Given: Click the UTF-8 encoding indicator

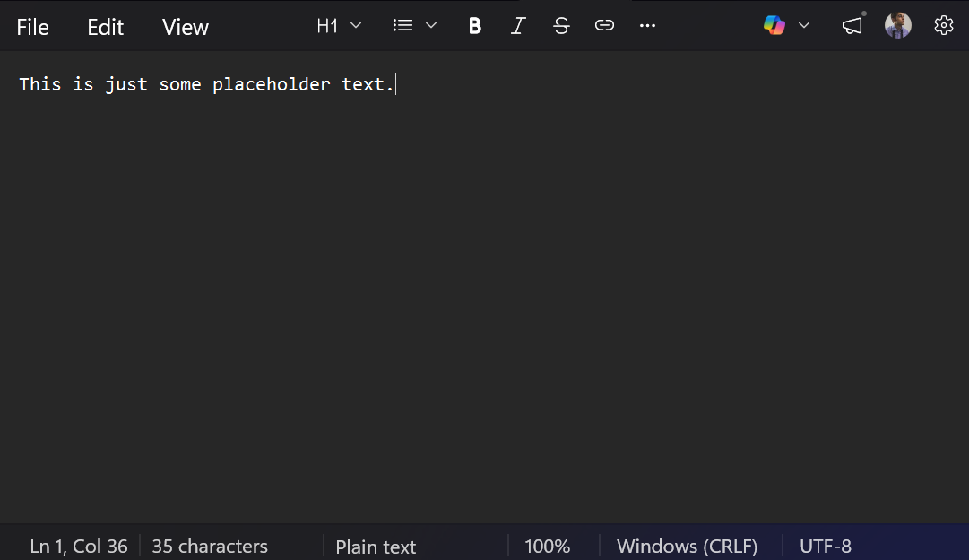Looking at the screenshot, I should tap(825, 546).
